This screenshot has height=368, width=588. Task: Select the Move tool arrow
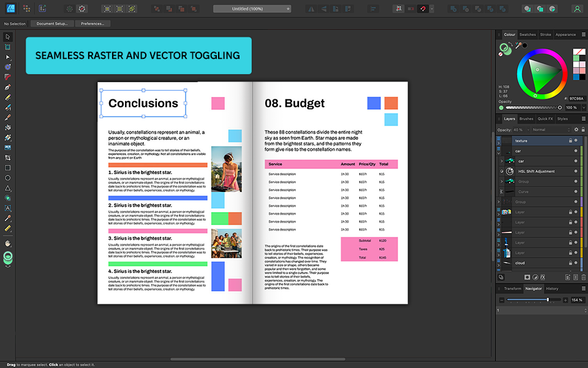click(x=7, y=37)
